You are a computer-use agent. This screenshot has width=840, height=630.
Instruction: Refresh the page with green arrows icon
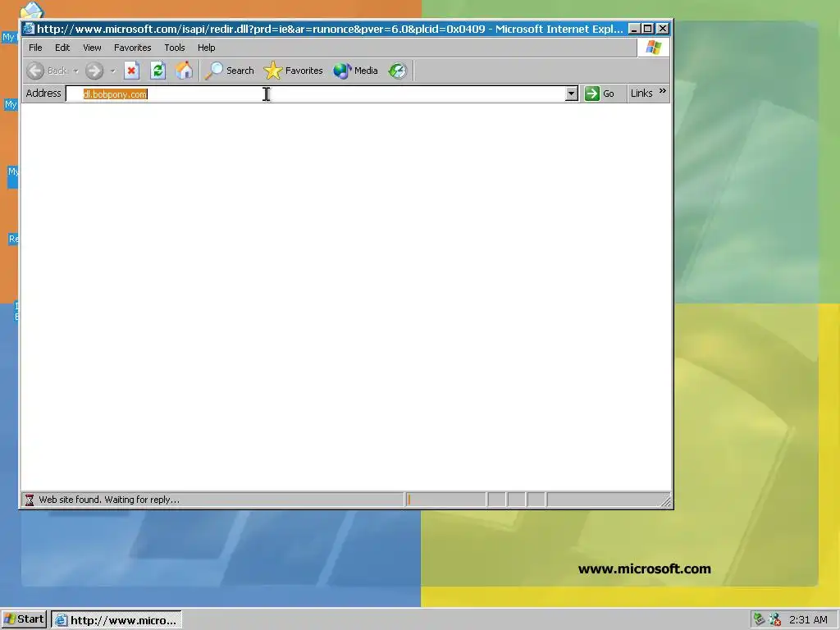[x=157, y=71]
